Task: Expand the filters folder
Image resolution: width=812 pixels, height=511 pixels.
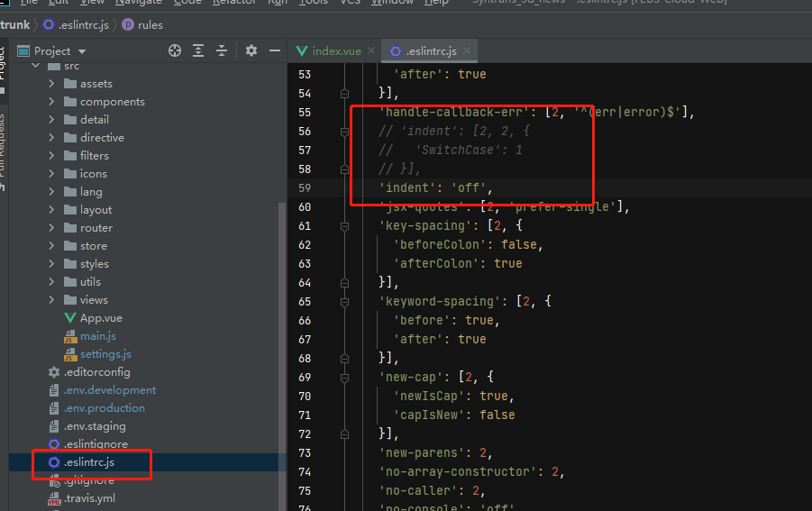Action: (x=51, y=155)
